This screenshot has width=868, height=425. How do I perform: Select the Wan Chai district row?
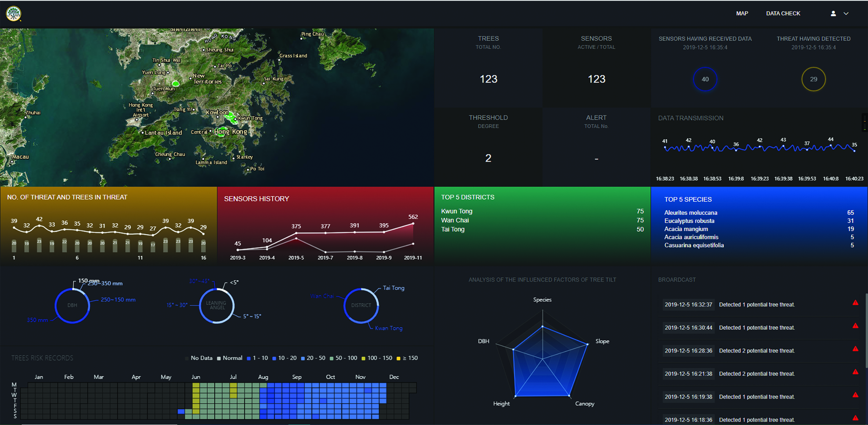coord(542,220)
